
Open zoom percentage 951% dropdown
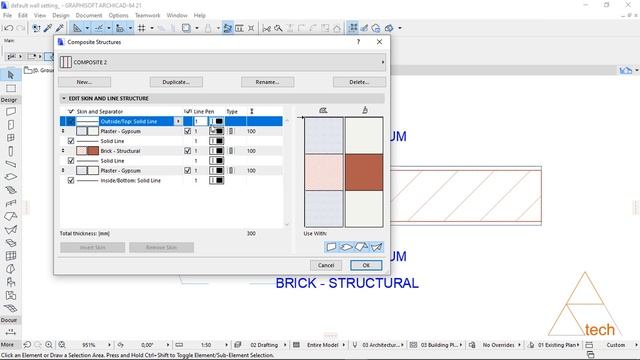click(109, 345)
